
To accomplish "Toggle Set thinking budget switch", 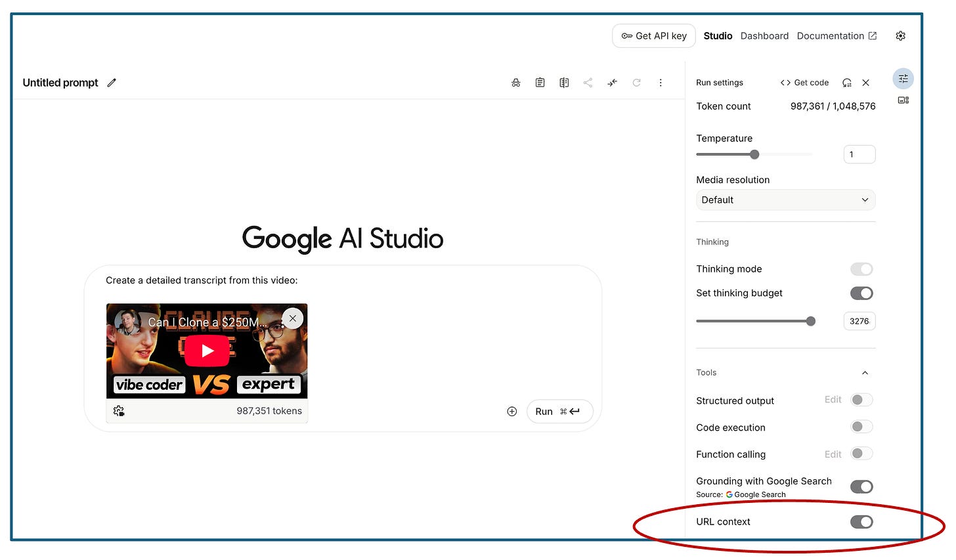I will [x=861, y=293].
